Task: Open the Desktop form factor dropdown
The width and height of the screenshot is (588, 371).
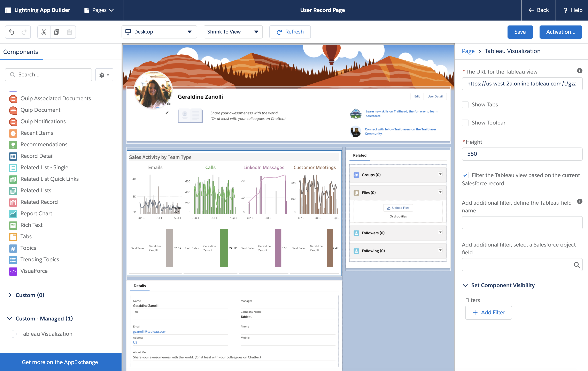Action: coord(159,32)
